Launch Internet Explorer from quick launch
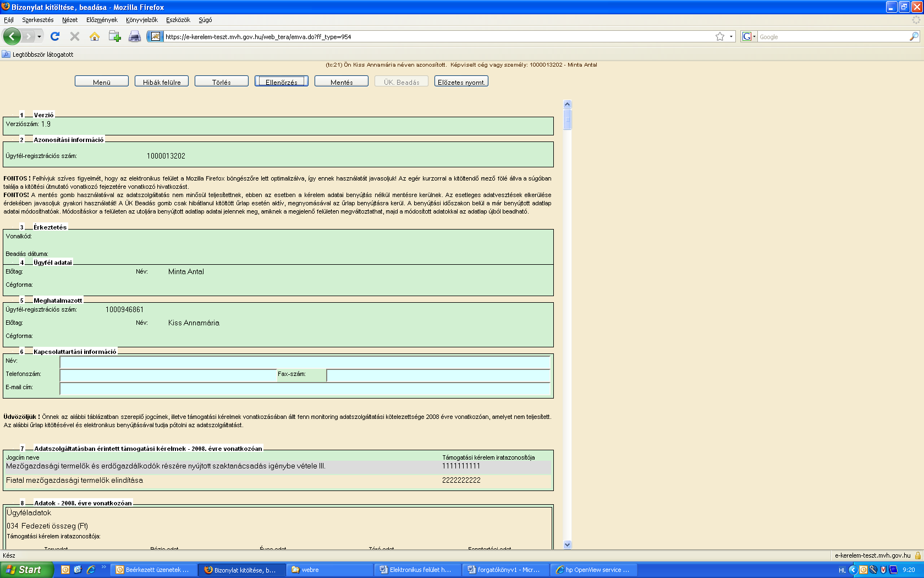 click(91, 570)
